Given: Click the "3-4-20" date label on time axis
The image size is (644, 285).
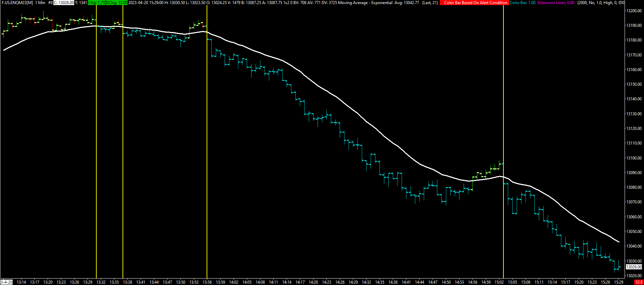Looking at the screenshot, I should 6,282.
